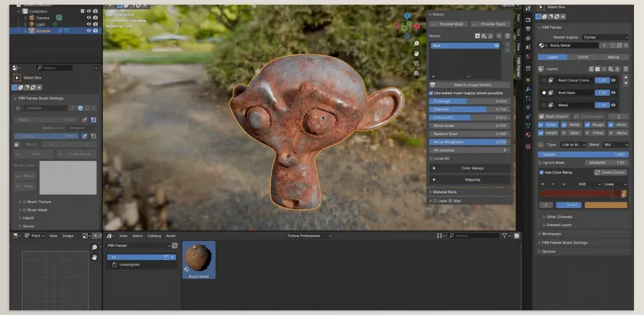Open Object Data green triangle properties tab
The image size is (644, 315).
[528, 126]
